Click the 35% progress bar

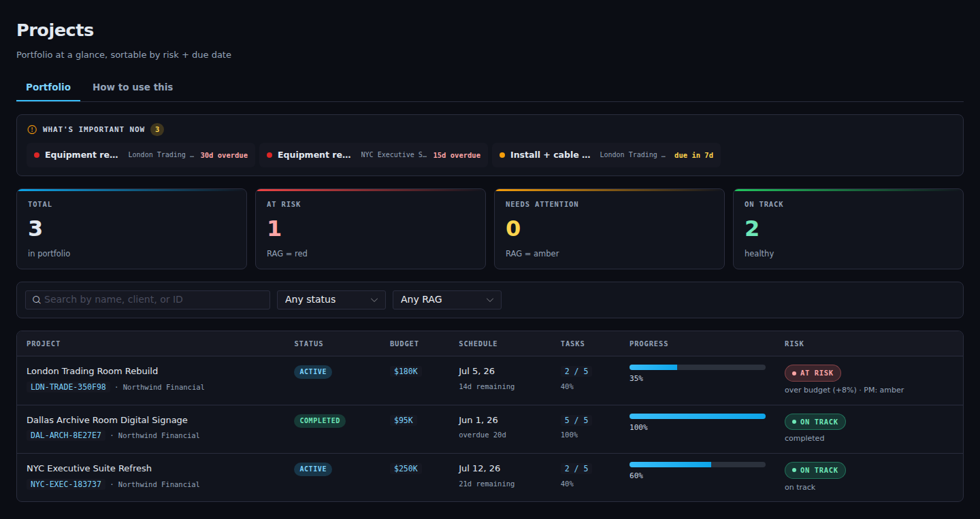point(698,367)
